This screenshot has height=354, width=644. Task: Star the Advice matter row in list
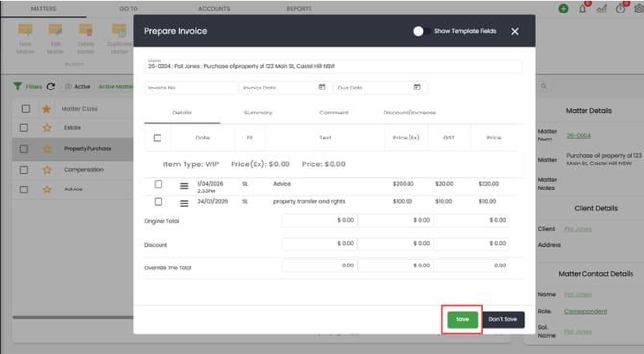pyautogui.click(x=47, y=190)
